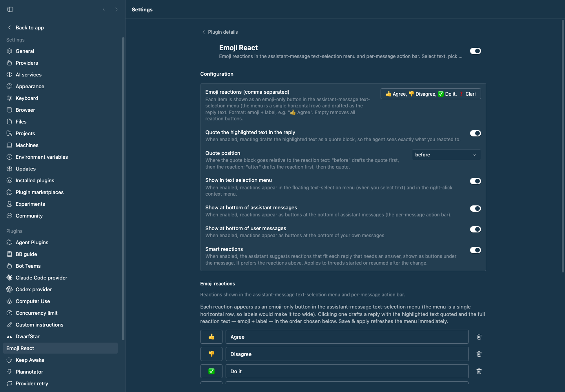Image resolution: width=565 pixels, height=392 pixels.
Task: Click the green checkmark emoji box
Action: click(211, 371)
